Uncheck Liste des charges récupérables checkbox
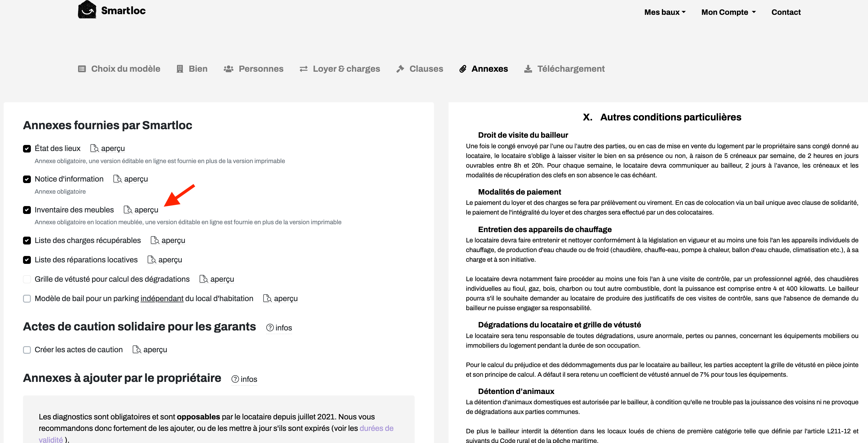The height and width of the screenshot is (443, 868). [x=27, y=241]
